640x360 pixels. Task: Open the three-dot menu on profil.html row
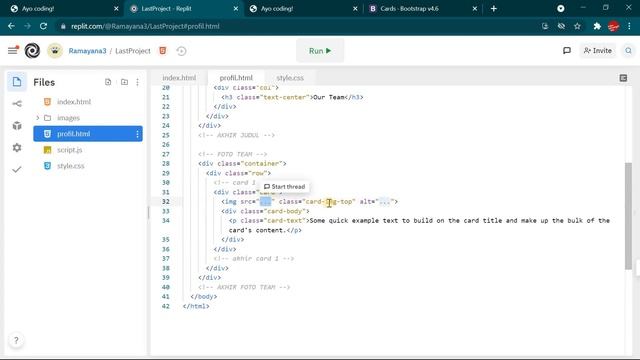137,134
